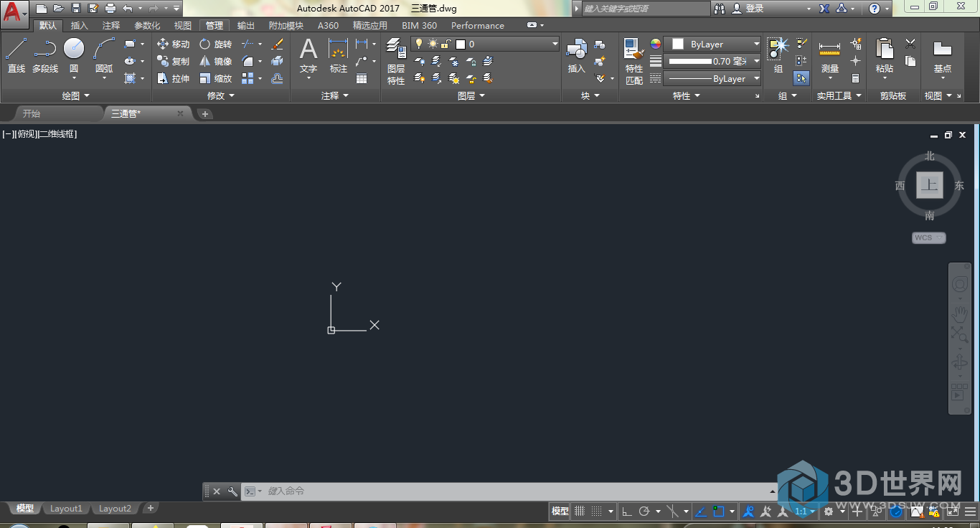Select the 直线 (Line) tool

17,56
